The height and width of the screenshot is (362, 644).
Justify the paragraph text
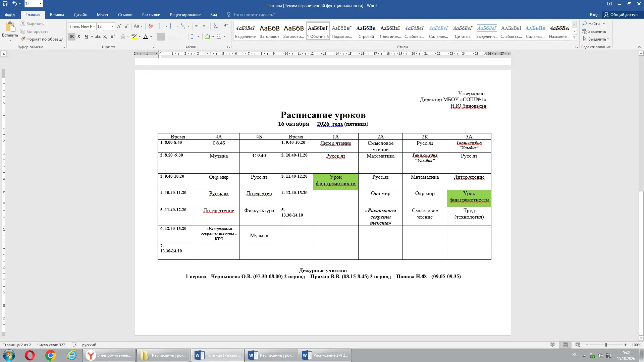tap(183, 37)
